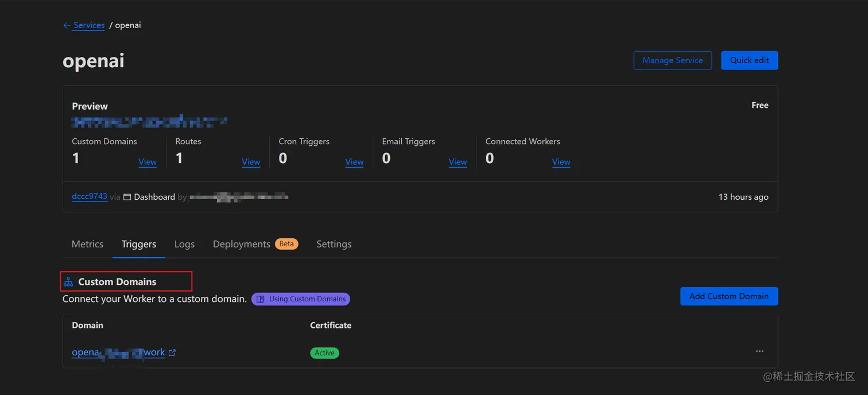Switch to the Metrics tab
This screenshot has height=395, width=868.
(x=87, y=244)
